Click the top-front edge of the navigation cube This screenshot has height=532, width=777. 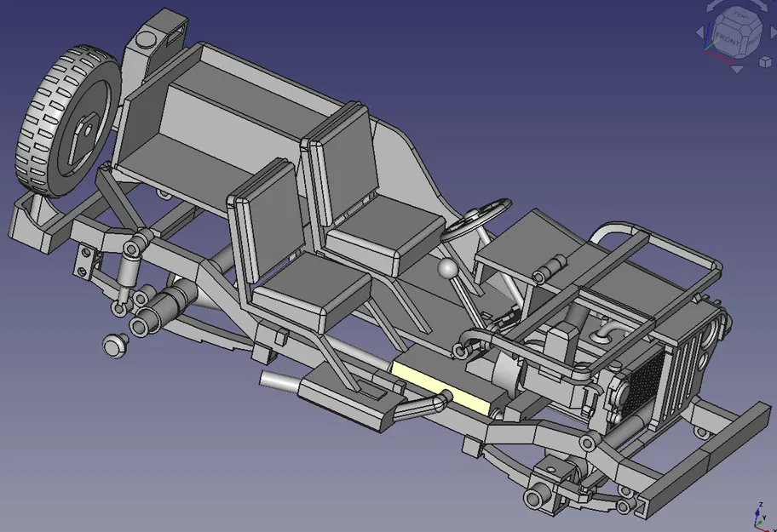[731, 24]
